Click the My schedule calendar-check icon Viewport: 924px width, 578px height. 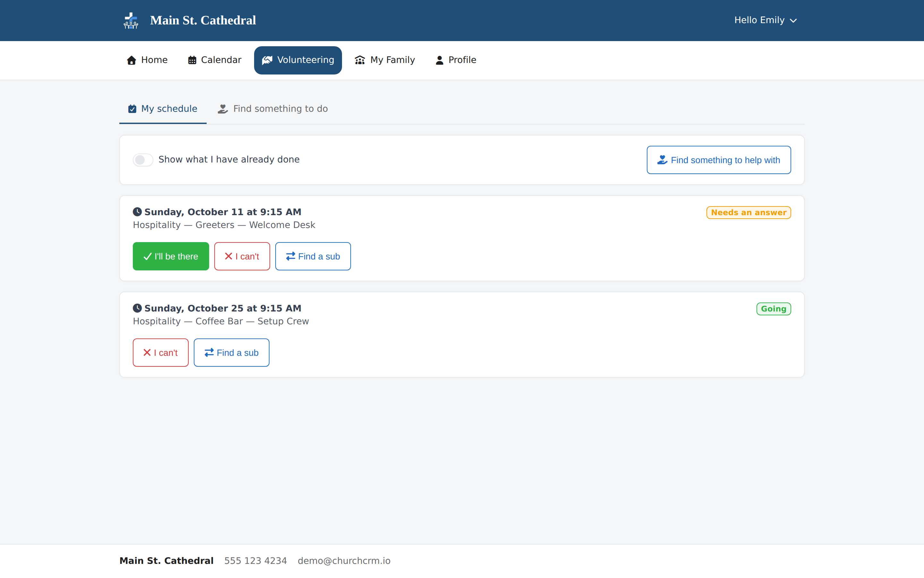pyautogui.click(x=132, y=109)
